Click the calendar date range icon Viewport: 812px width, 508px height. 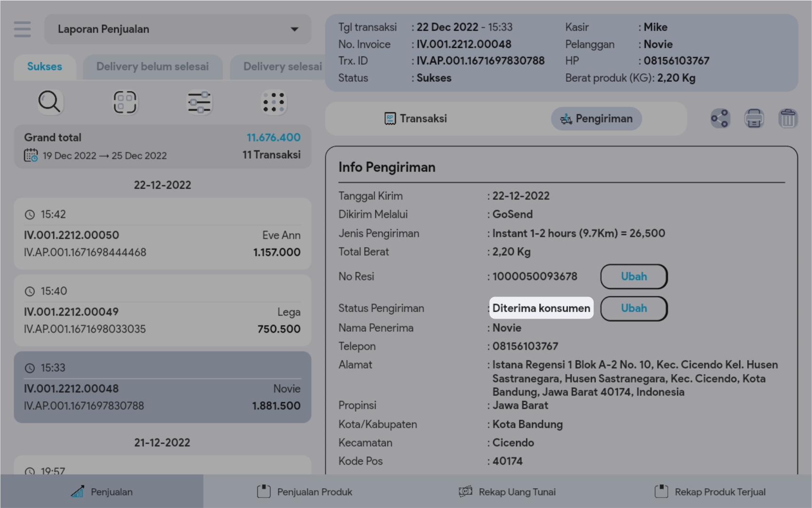click(31, 155)
